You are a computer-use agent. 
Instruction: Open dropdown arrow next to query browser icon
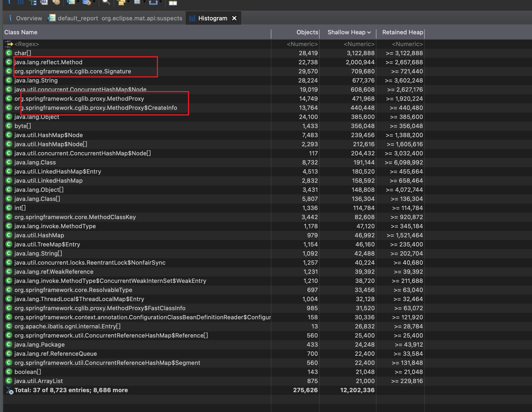click(94, 2)
